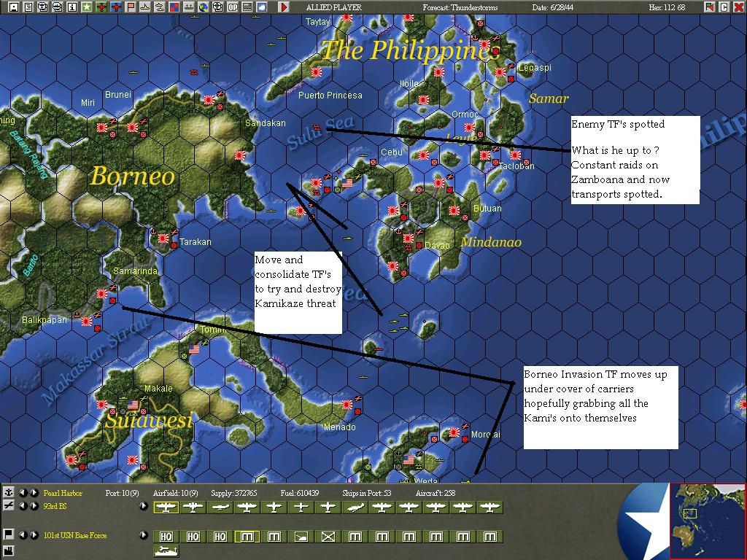Click the save game disk icon

tap(13, 7)
